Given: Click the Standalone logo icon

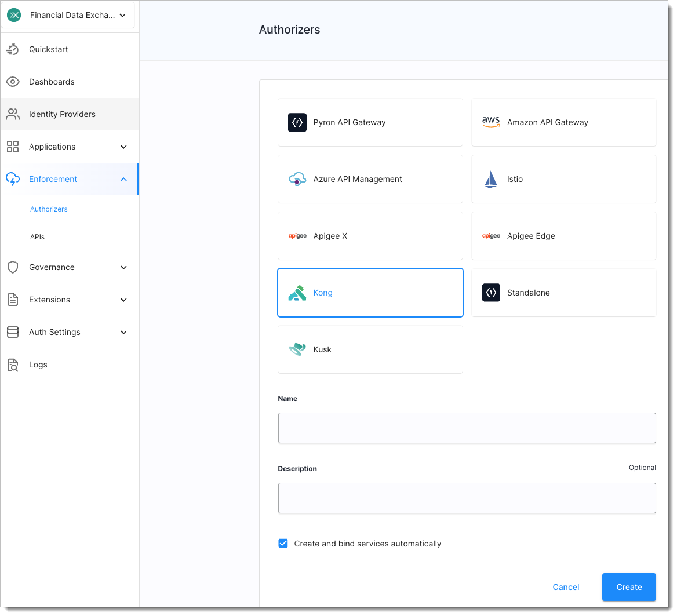Looking at the screenshot, I should click(x=491, y=293).
